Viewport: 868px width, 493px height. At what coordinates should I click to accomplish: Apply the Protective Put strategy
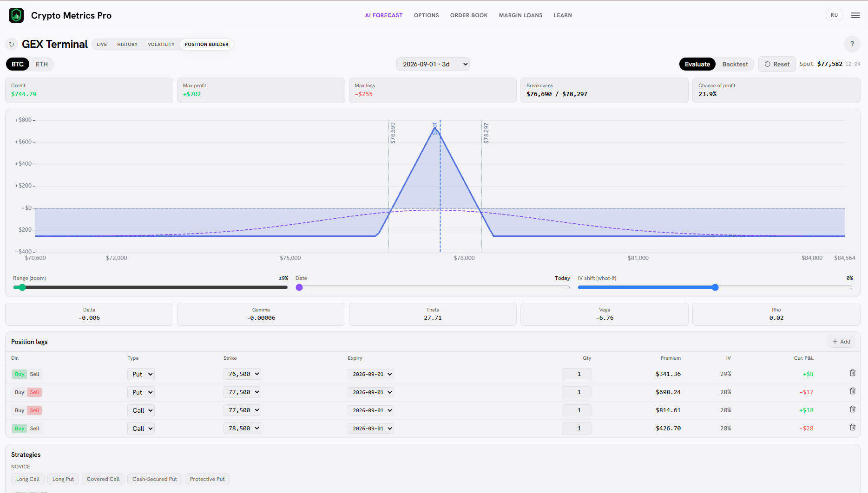pyautogui.click(x=207, y=479)
